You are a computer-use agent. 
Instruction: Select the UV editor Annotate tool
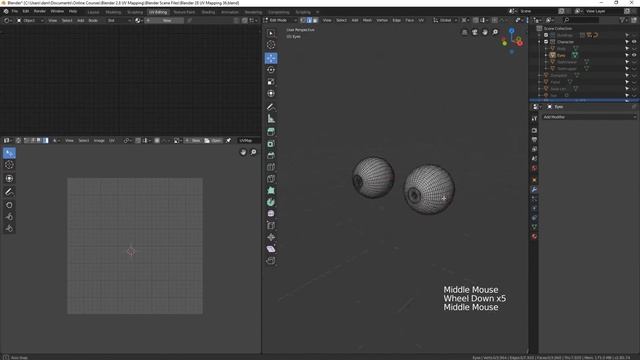pyautogui.click(x=9, y=191)
